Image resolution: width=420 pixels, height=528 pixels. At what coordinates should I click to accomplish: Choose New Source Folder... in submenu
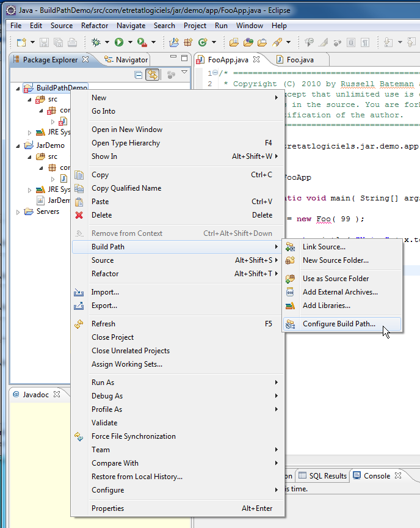342,260
